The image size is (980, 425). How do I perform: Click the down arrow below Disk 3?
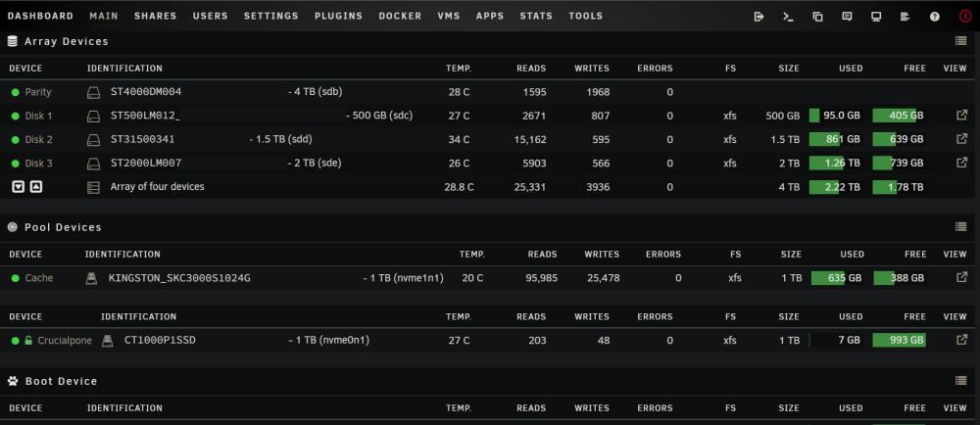click(x=18, y=187)
